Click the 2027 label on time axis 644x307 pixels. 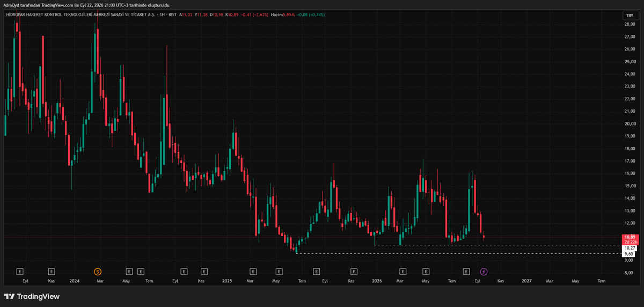tap(526, 281)
